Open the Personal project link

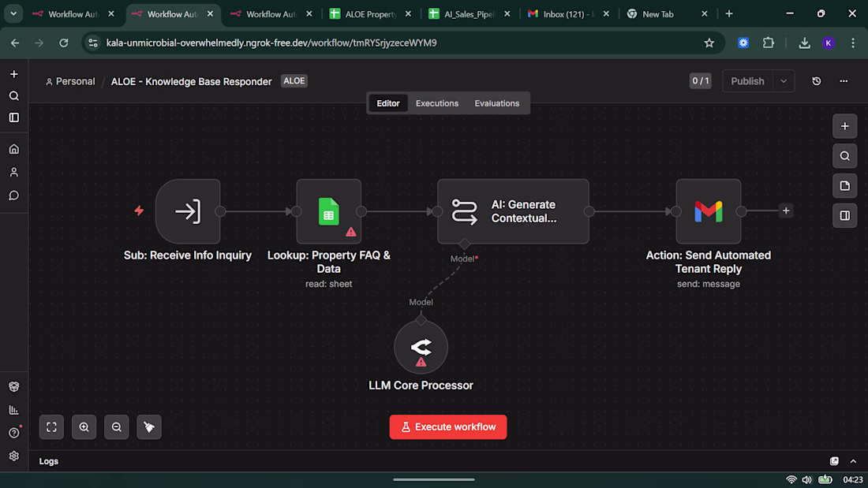click(70, 81)
